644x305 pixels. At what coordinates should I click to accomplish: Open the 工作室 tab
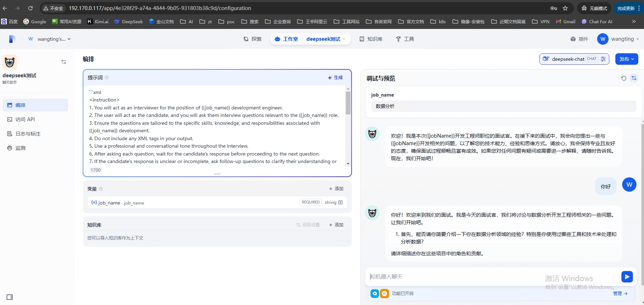point(286,39)
